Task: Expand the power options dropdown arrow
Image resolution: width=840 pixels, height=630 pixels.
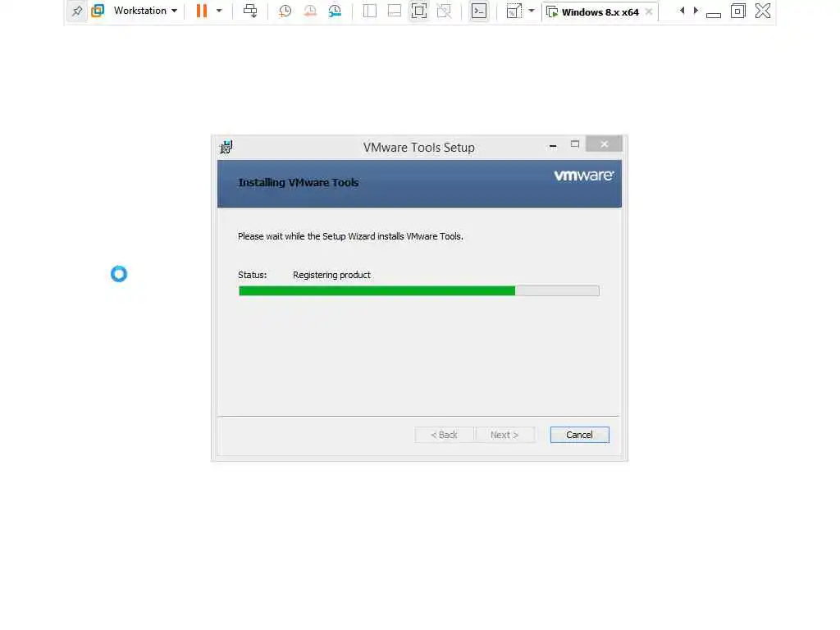Action: [219, 11]
